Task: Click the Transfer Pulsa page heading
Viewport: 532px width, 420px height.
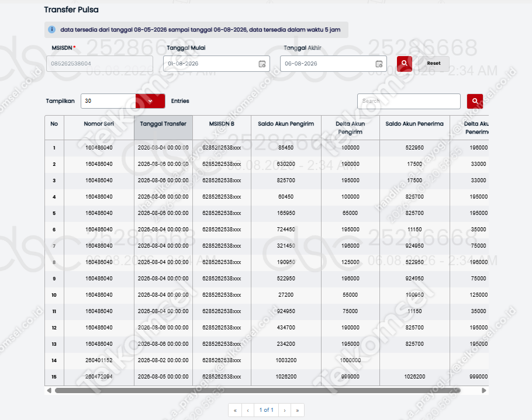Action: pos(71,9)
